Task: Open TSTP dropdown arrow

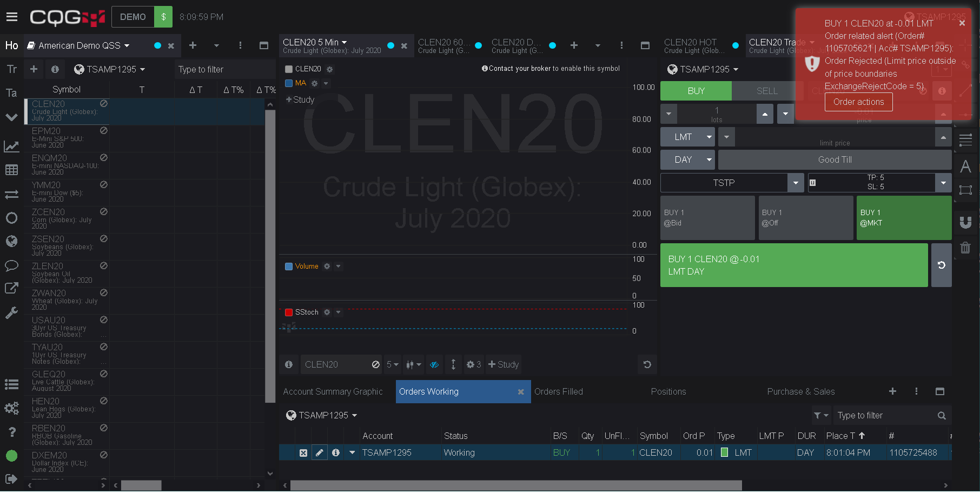Action: pos(796,183)
